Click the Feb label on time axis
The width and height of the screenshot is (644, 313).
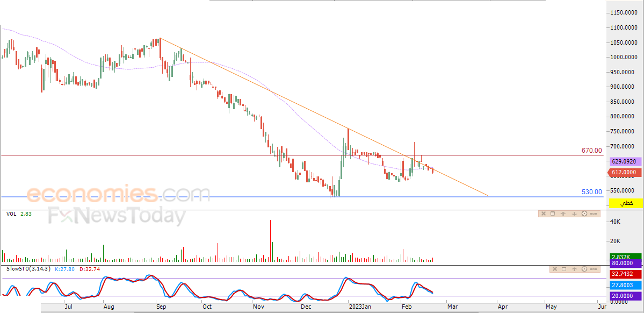coord(407,307)
